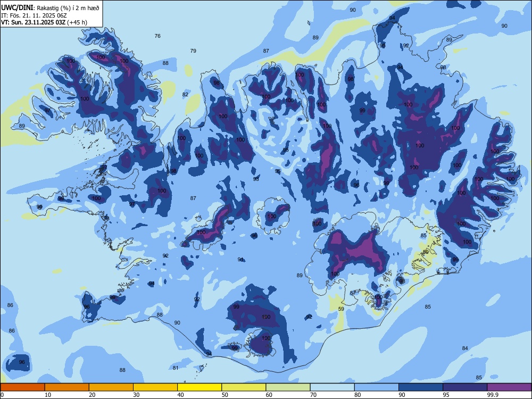Click the 30-40 golden legend swatch

[155, 387]
